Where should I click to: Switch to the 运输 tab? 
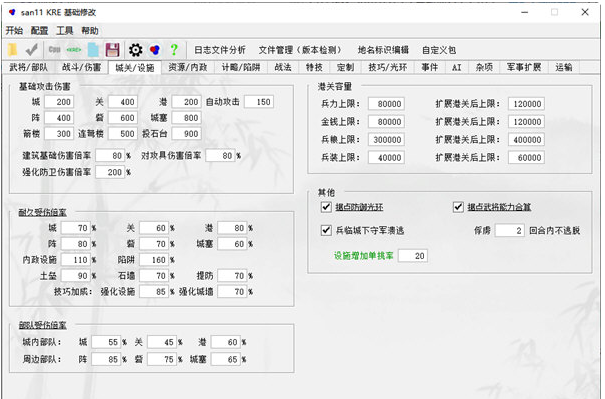[x=564, y=68]
